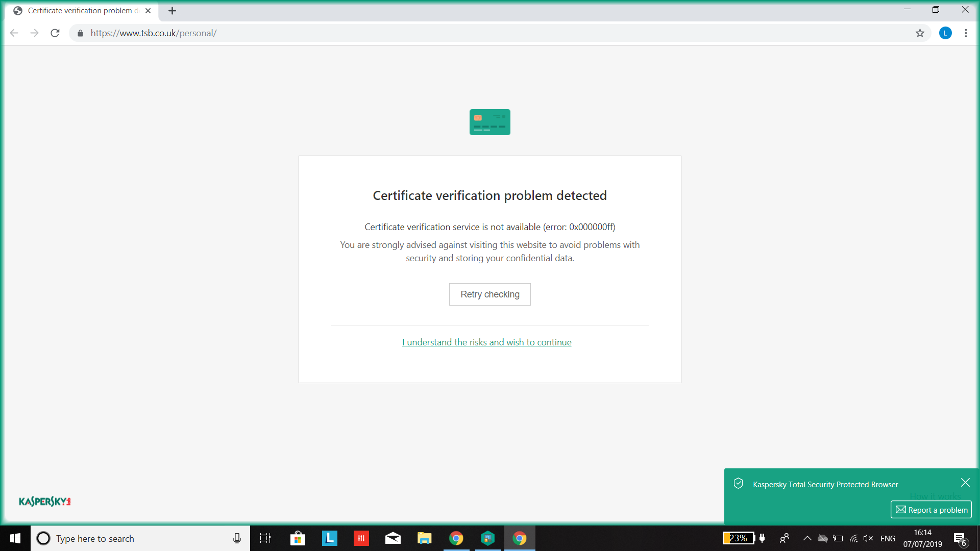
Task: Open Task View on the taskbar
Action: (265, 538)
